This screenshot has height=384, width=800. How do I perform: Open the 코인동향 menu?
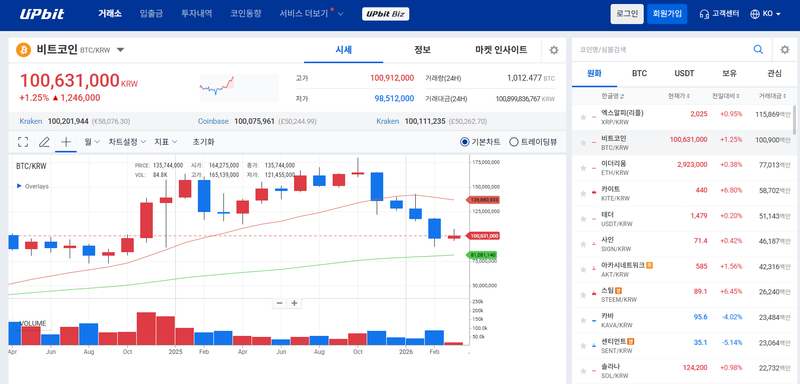click(x=245, y=14)
